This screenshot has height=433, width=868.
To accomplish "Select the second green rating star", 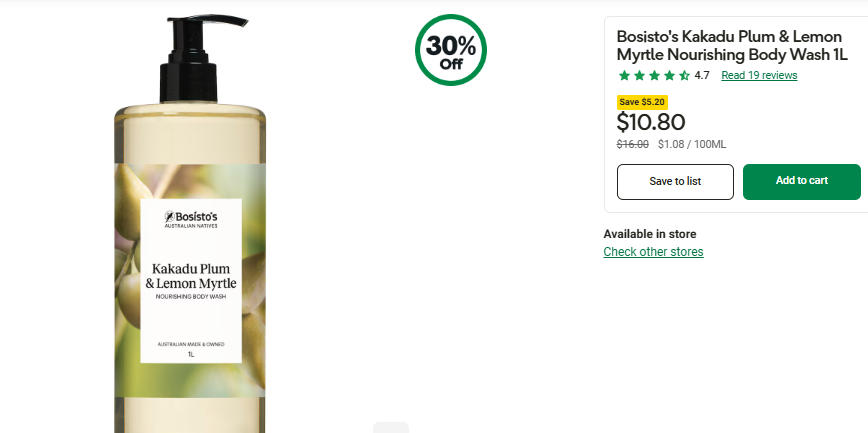I will (639, 75).
